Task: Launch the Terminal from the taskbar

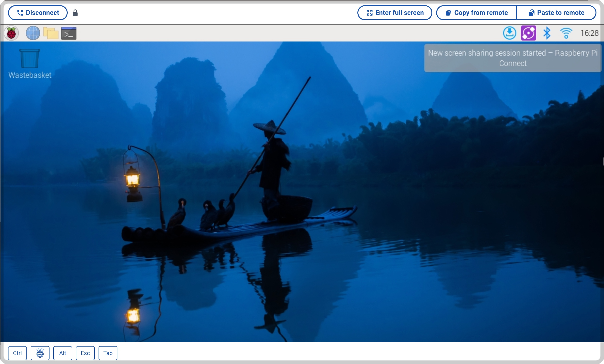Action: pos(69,33)
